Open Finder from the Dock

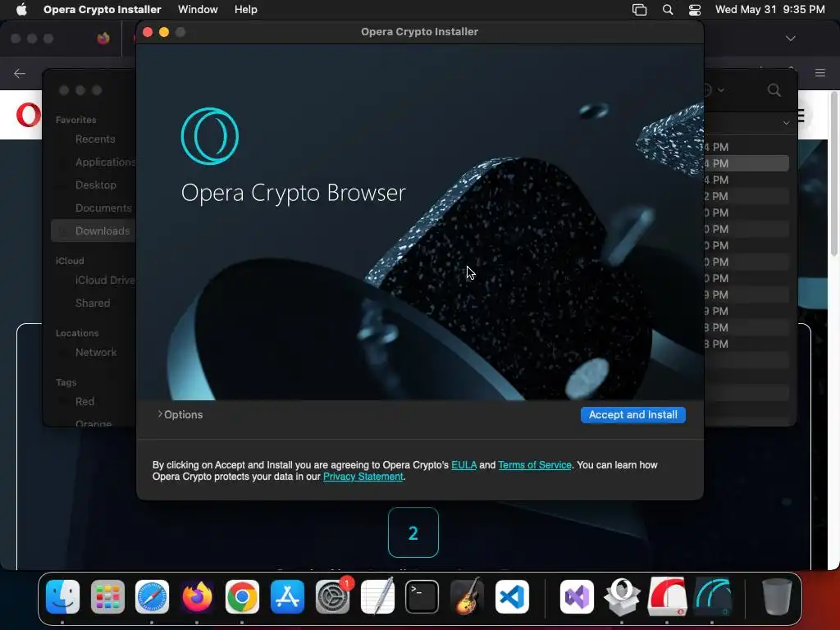tap(62, 596)
